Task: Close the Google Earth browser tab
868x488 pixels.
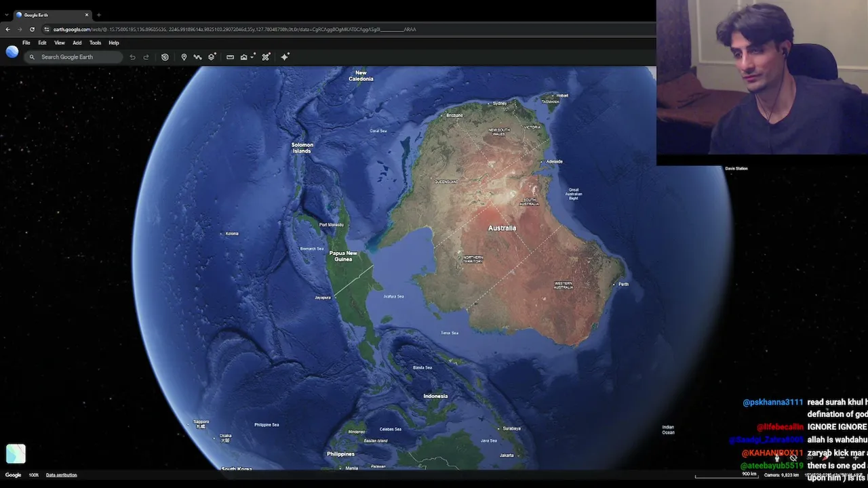Action: click(x=87, y=15)
